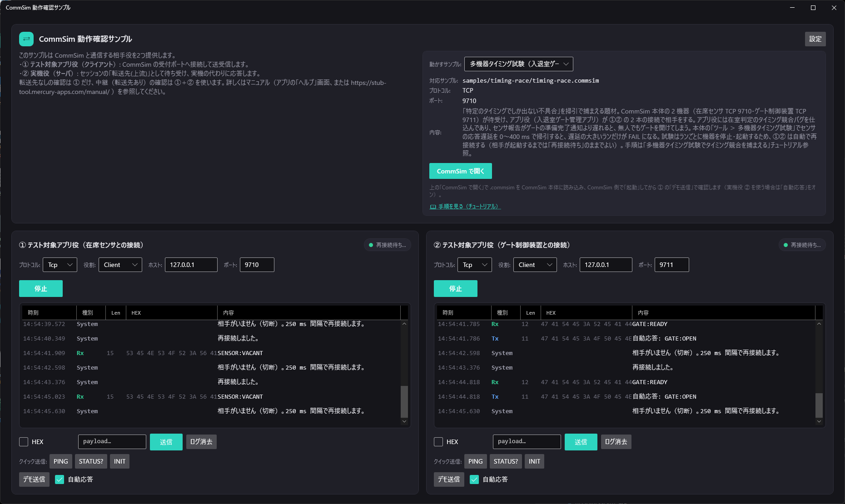The height and width of the screenshot is (504, 845).
Task: Send quick PING in panel ②
Action: pos(476,461)
